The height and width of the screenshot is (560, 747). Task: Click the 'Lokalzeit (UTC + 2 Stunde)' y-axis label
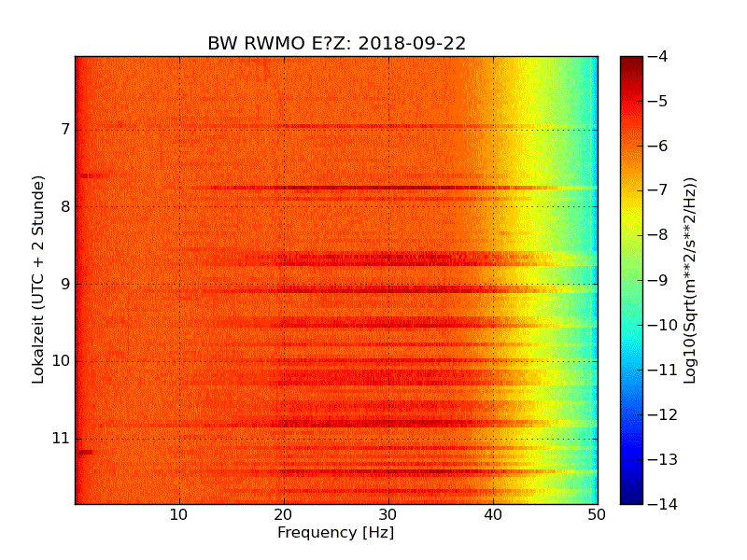coord(38,279)
